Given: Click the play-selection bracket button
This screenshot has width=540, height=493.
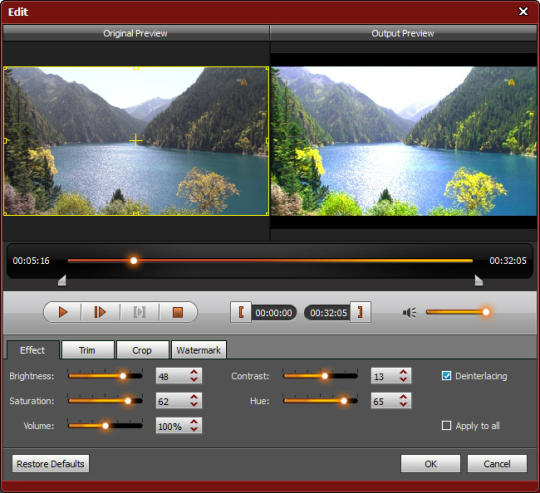Looking at the screenshot, I should [139, 312].
